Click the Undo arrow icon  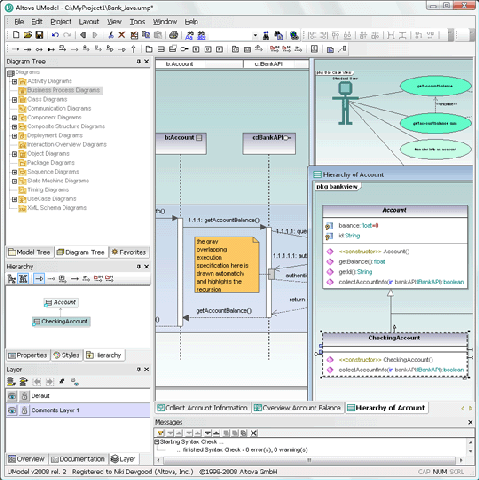click(55, 35)
